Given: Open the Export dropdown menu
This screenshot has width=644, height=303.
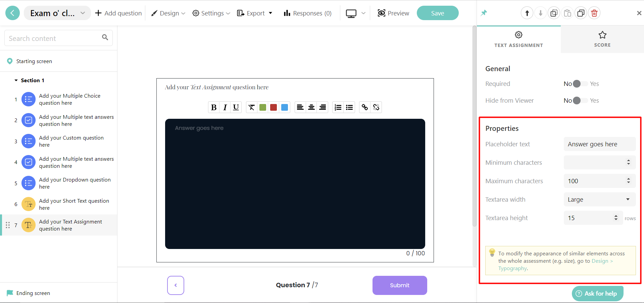Looking at the screenshot, I should (254, 13).
